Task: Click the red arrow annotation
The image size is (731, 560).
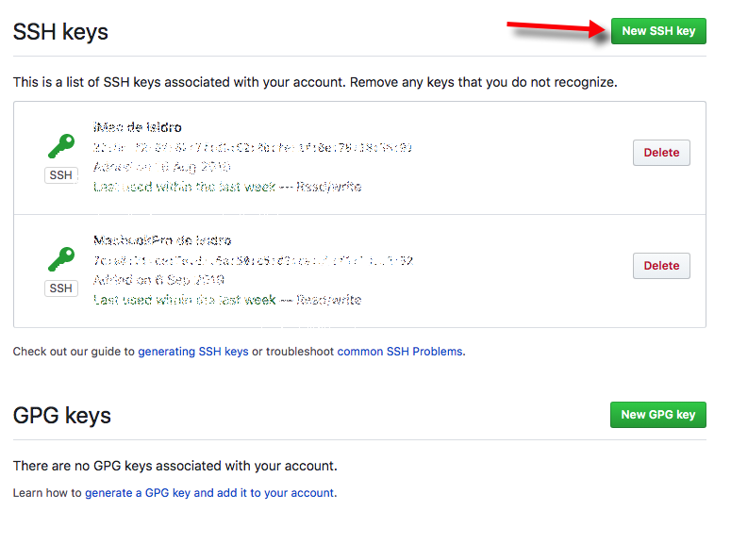Action: 557,29
